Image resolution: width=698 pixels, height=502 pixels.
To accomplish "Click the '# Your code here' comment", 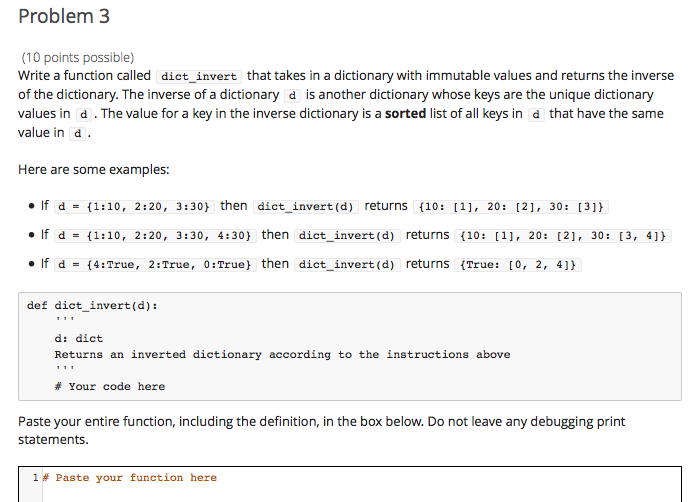I will click(x=110, y=386).
